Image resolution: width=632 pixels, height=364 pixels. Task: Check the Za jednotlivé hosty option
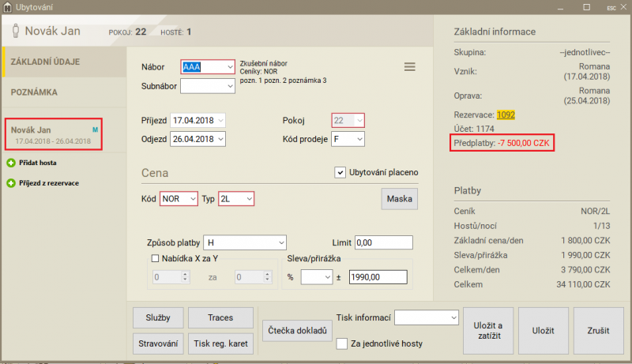pyautogui.click(x=342, y=343)
